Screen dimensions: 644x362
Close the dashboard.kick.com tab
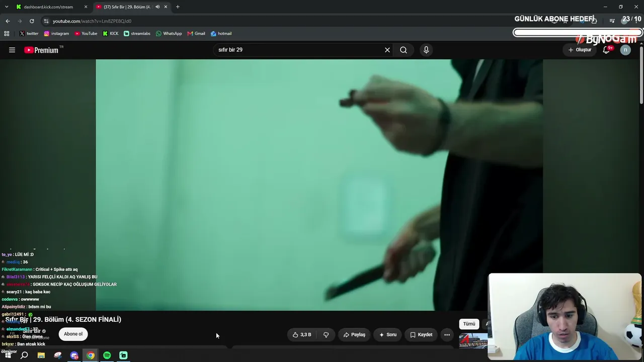(86, 7)
